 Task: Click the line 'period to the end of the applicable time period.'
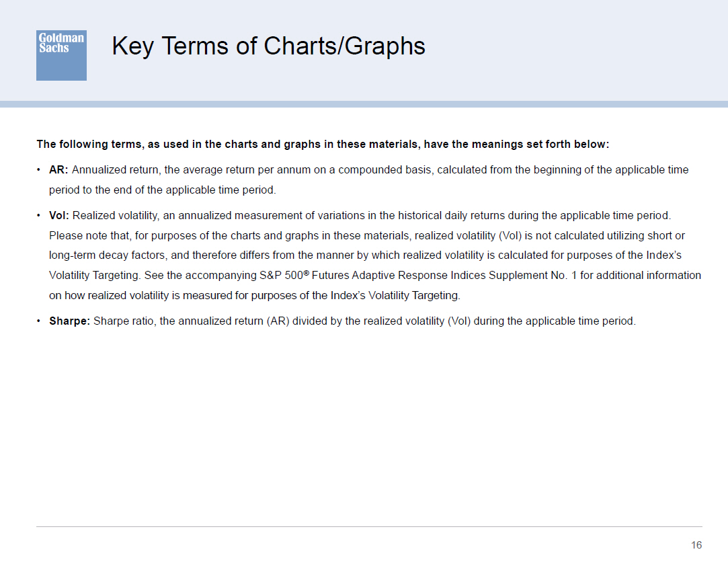(163, 190)
